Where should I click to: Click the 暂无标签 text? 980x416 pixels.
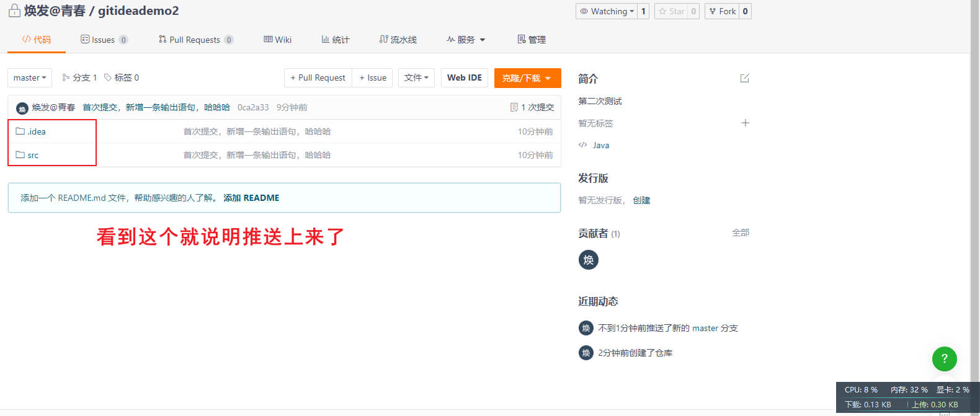(595, 123)
